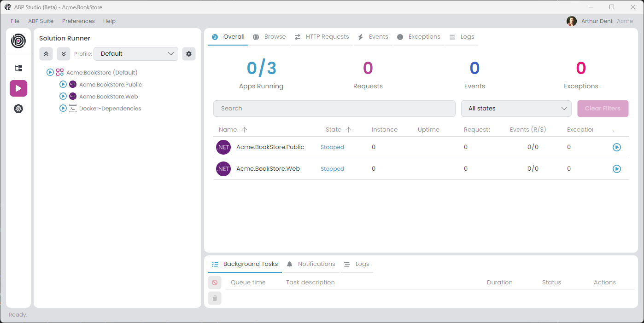Click the Queue time column header
The image size is (644, 323).
point(248,283)
